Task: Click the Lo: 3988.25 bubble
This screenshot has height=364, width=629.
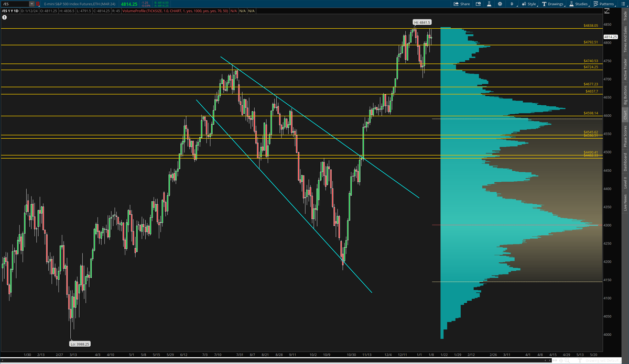Action: 81,344
